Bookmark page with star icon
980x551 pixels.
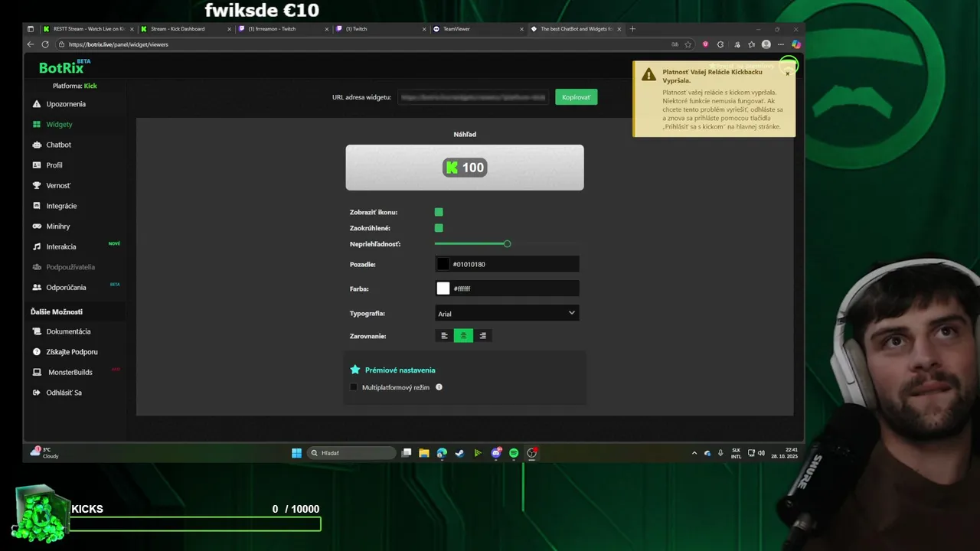point(688,44)
